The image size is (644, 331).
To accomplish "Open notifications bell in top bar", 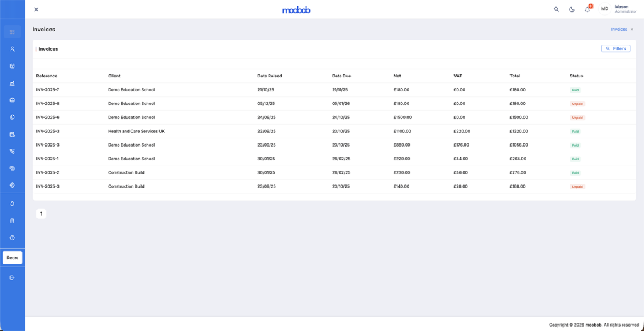I will (587, 9).
